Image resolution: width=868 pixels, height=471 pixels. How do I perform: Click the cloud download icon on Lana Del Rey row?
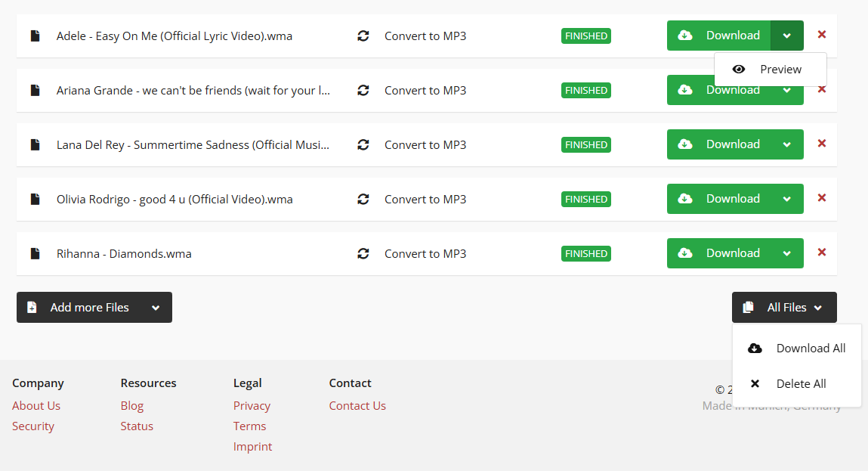click(x=685, y=144)
